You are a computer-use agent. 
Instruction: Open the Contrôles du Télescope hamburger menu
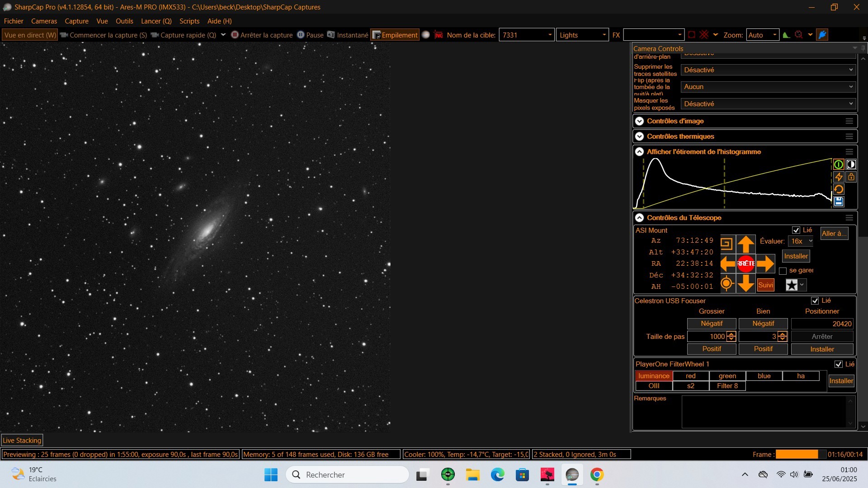click(849, 218)
